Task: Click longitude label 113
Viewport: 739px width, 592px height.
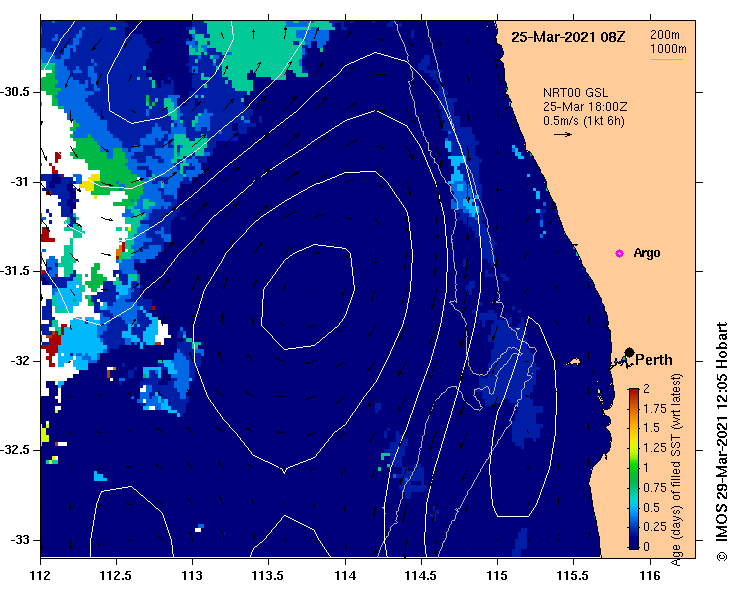Action: point(193,576)
